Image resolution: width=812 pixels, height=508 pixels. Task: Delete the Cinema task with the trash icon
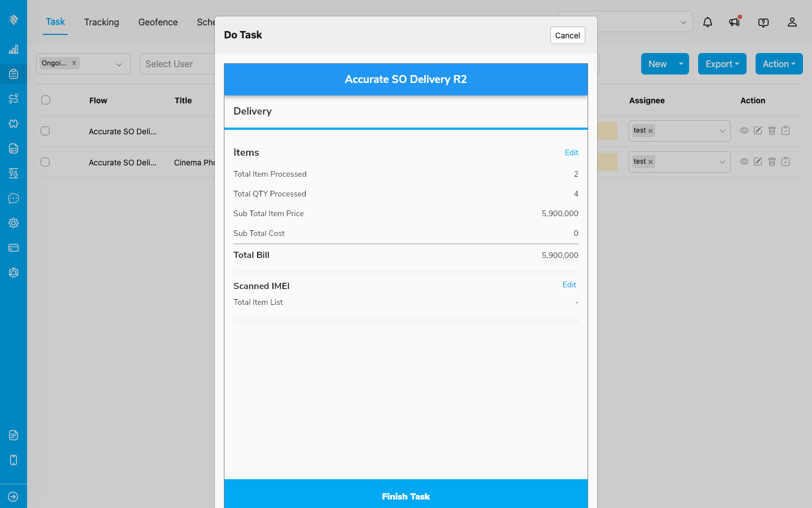772,161
